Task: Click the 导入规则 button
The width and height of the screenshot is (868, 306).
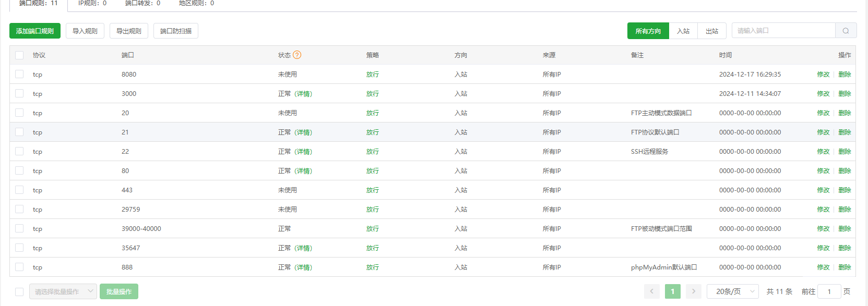Action: click(x=85, y=31)
